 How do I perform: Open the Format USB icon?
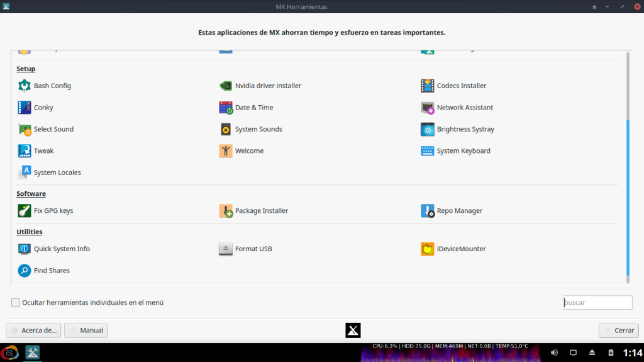[226, 249]
